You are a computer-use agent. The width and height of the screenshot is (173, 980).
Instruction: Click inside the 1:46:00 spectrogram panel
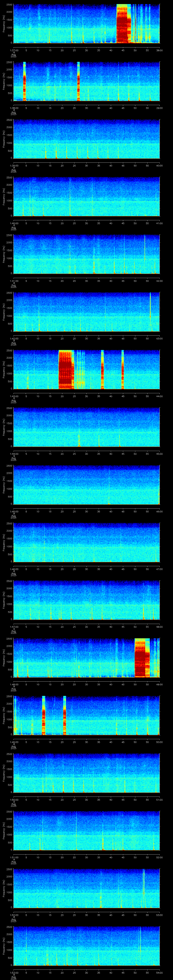point(86,542)
